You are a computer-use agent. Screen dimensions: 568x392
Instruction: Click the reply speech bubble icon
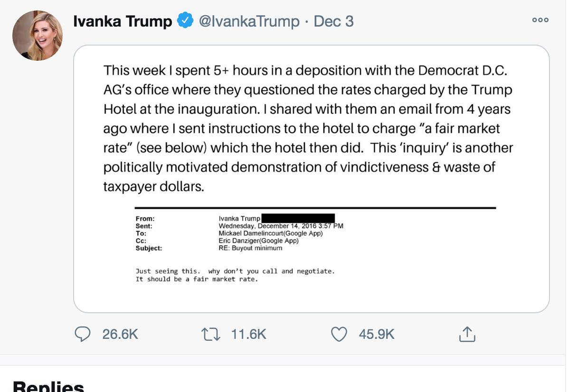click(x=83, y=334)
